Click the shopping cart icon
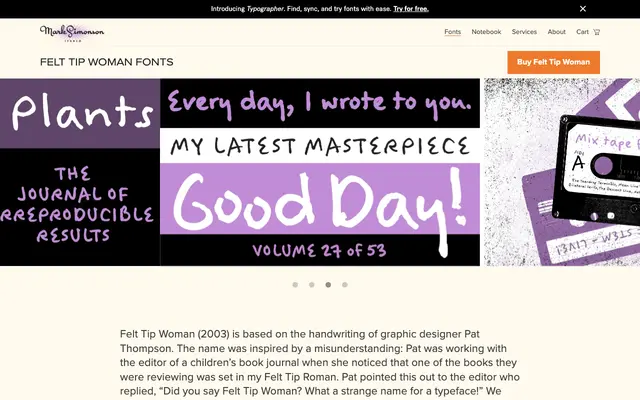 coord(596,32)
